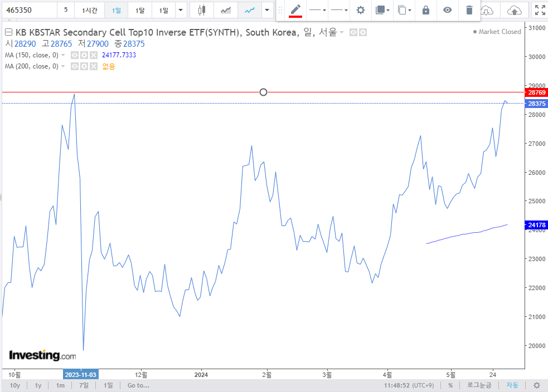Remove the MA 150 indicator

pos(93,55)
